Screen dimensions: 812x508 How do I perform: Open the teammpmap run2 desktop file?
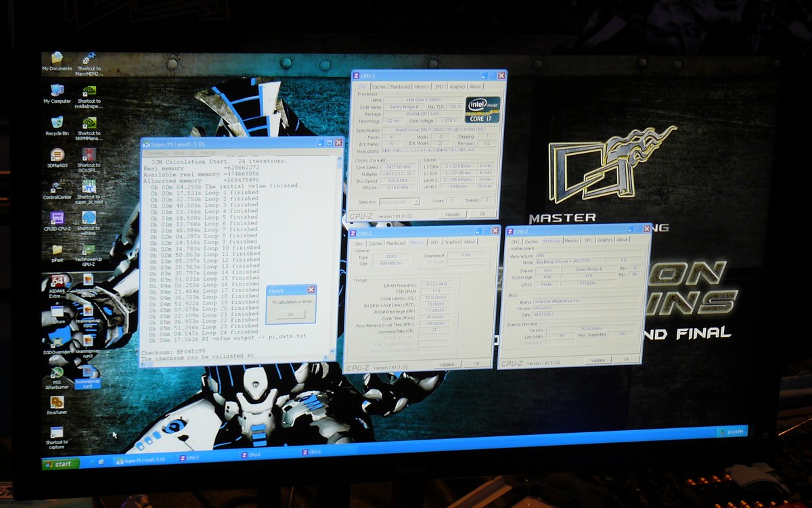pyautogui.click(x=87, y=317)
